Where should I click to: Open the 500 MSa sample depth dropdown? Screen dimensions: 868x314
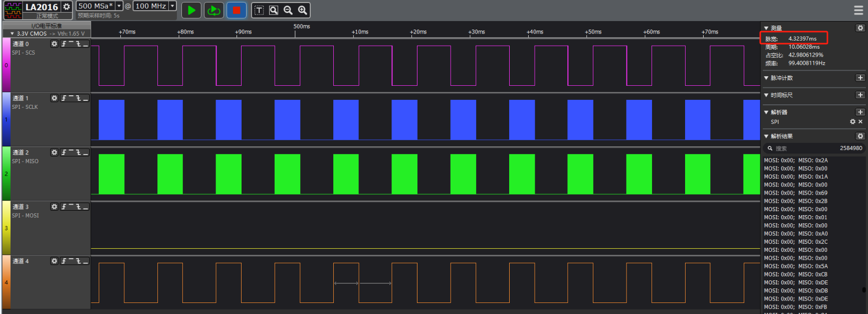119,6
